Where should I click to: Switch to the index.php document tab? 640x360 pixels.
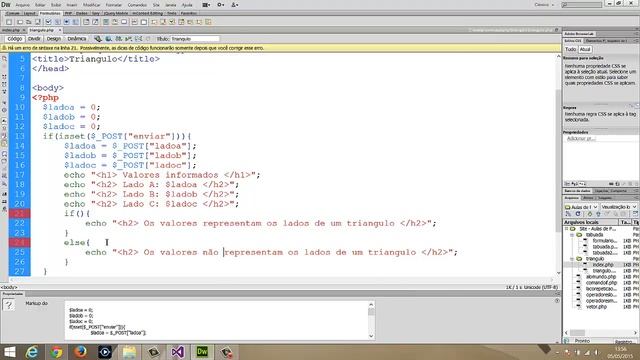pos(11,30)
